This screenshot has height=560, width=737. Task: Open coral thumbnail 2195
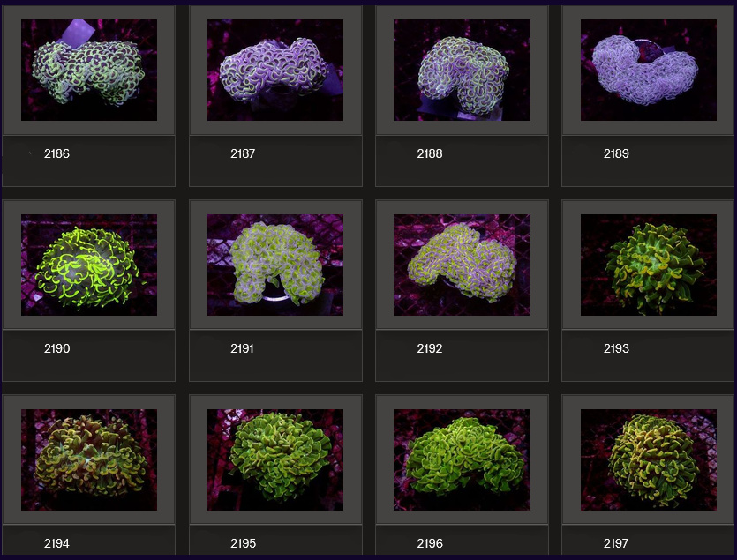coord(275,460)
